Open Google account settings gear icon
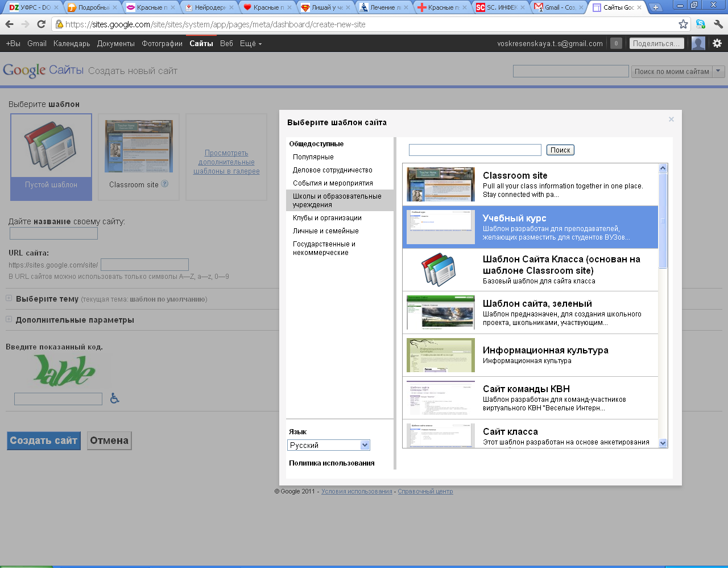728x568 pixels. click(717, 43)
